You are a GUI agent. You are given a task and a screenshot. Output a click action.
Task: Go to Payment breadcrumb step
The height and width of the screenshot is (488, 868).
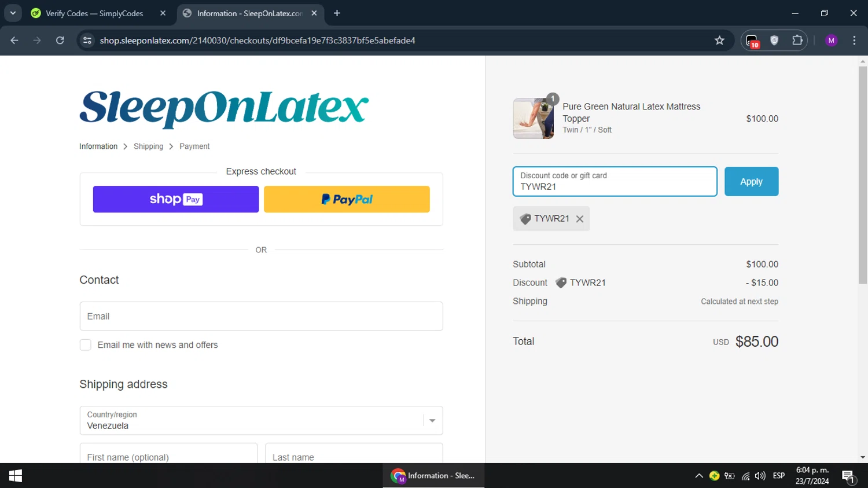[194, 146]
